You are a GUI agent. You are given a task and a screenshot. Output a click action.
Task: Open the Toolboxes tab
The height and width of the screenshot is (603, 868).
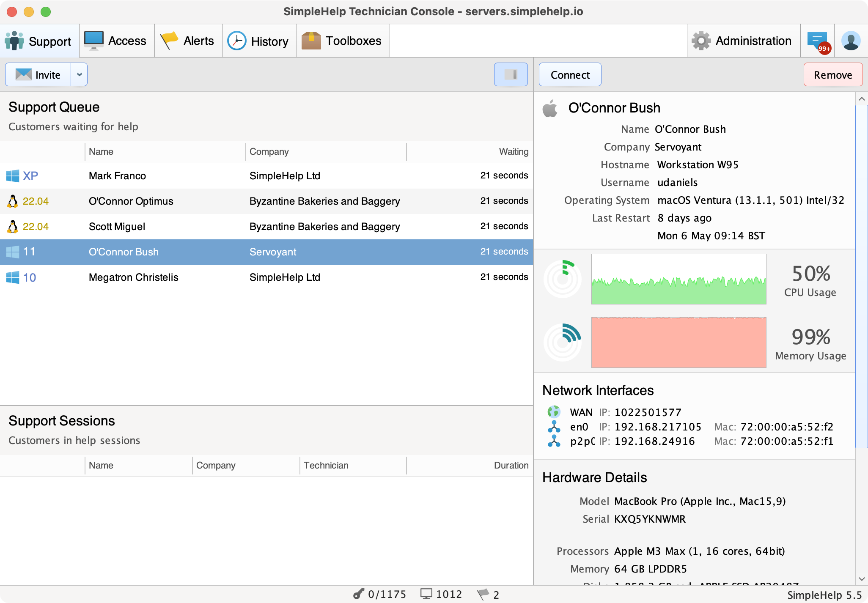343,41
